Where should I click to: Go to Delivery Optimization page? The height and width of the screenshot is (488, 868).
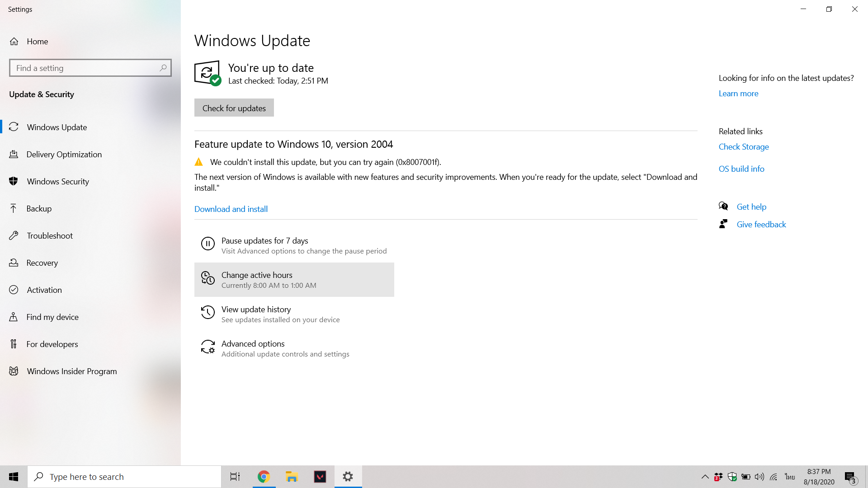coord(64,154)
